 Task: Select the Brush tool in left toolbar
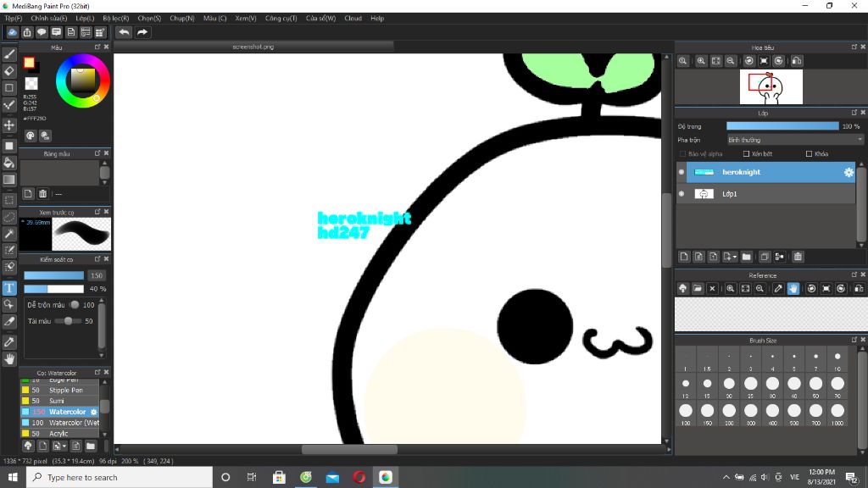pyautogui.click(x=8, y=54)
